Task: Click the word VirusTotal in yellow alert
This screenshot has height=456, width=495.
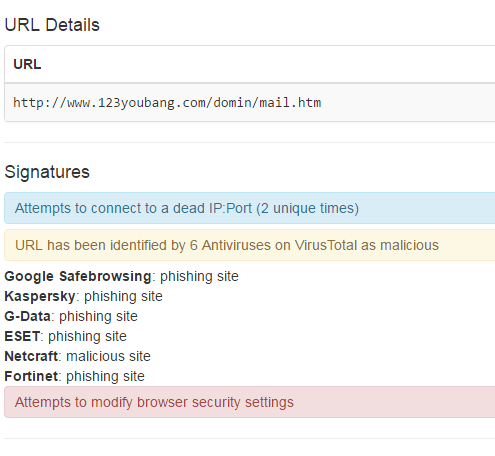Action: (326, 245)
